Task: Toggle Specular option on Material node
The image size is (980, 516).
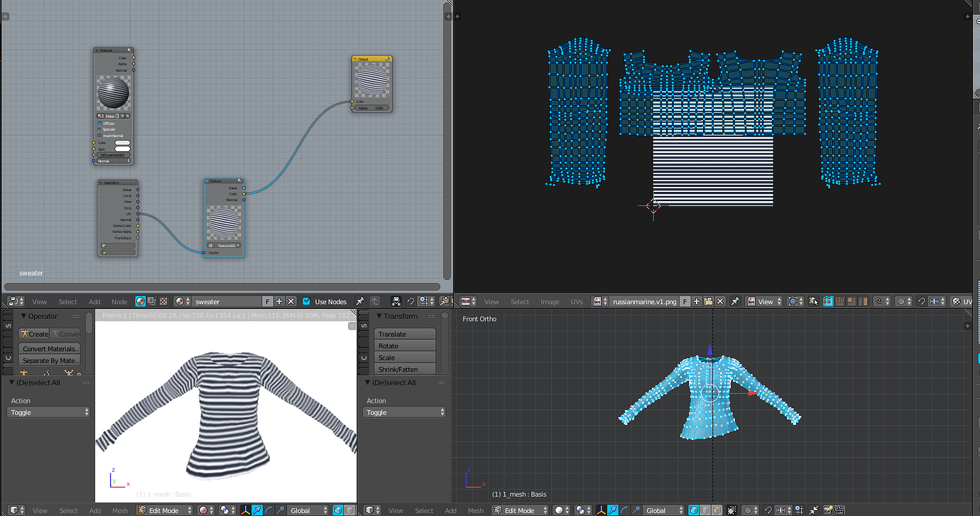Action: 99,129
